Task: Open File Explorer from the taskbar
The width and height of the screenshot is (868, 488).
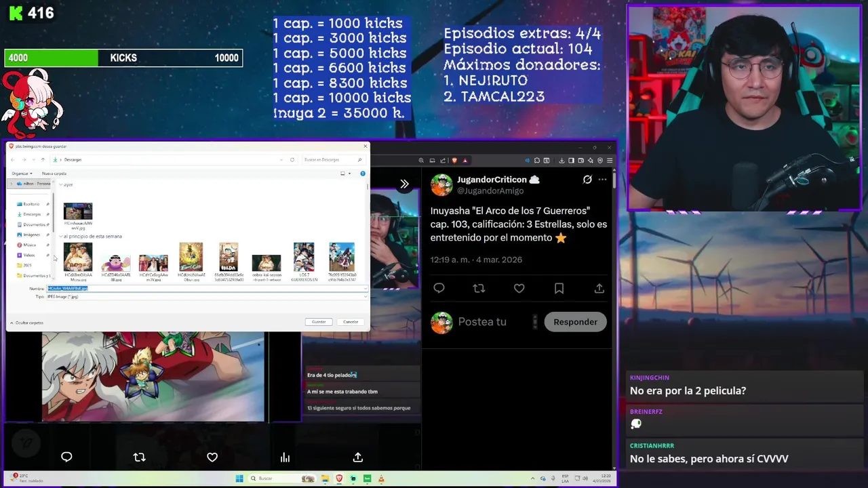Action: pos(325,479)
